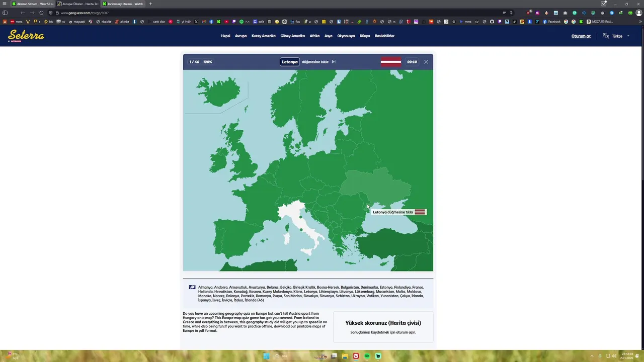The height and width of the screenshot is (362, 644).
Task: Open the volume control in system tray
Action: pyautogui.click(x=614, y=356)
